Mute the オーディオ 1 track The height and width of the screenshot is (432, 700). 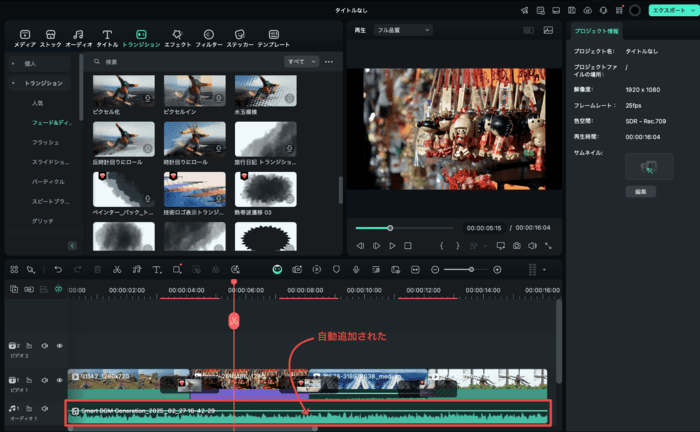pos(45,409)
